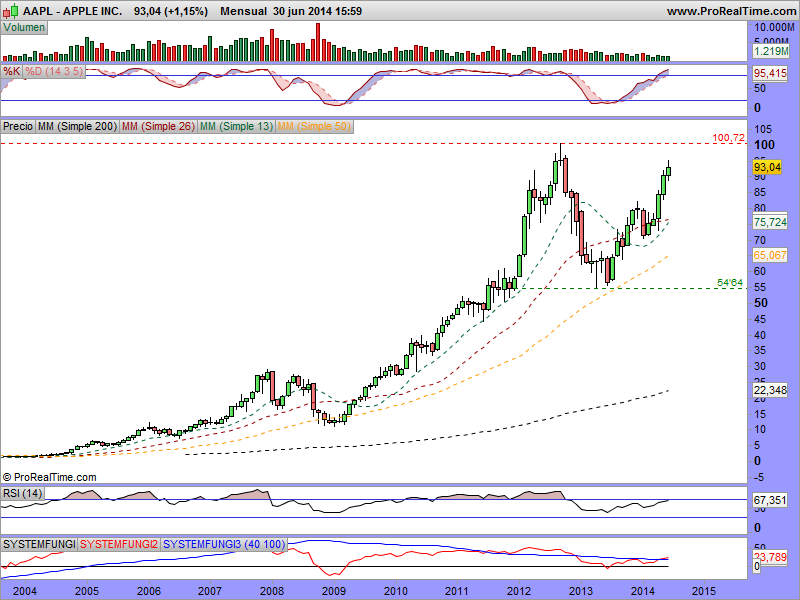Click the candlestick chart icon beside AAPL

tap(11, 10)
